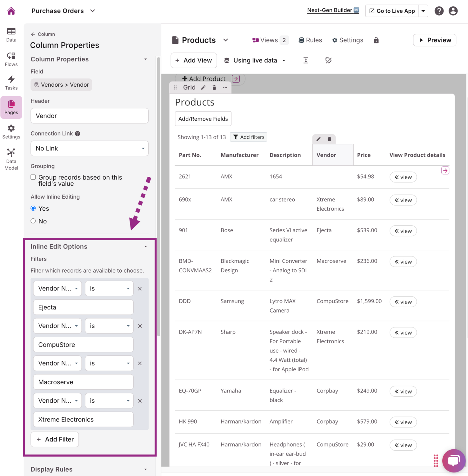The width and height of the screenshot is (468, 476).
Task: Open the Connection Link No Link dropdown
Action: [x=90, y=149]
